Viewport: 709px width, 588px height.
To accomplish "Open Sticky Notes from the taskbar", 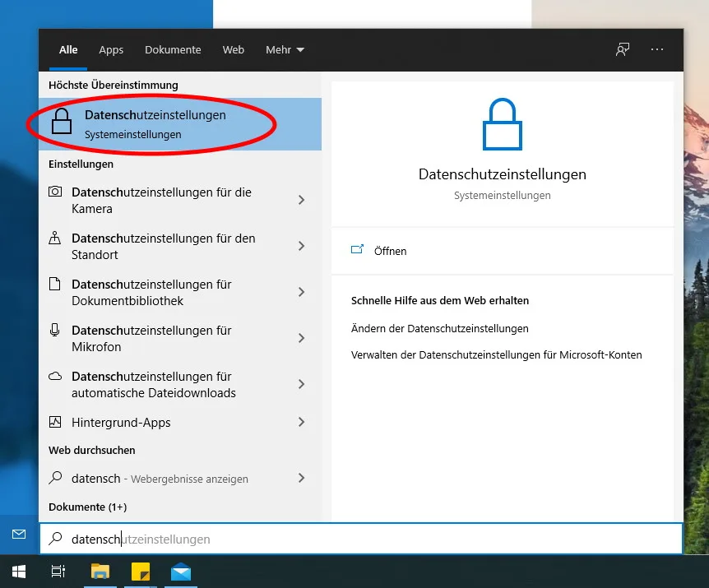I will click(x=141, y=571).
